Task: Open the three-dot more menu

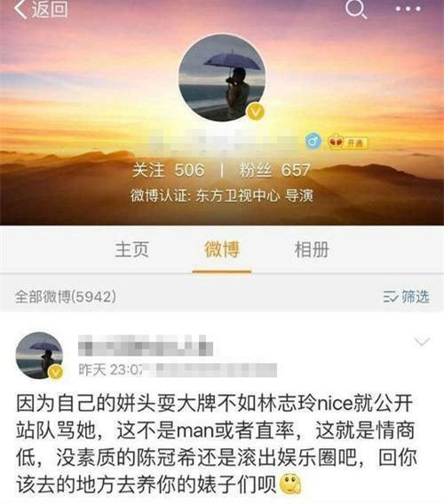Action: (408, 9)
